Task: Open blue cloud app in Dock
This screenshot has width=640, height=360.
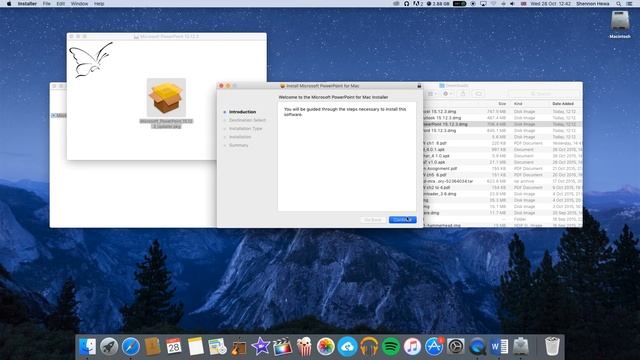Action: coord(347,347)
